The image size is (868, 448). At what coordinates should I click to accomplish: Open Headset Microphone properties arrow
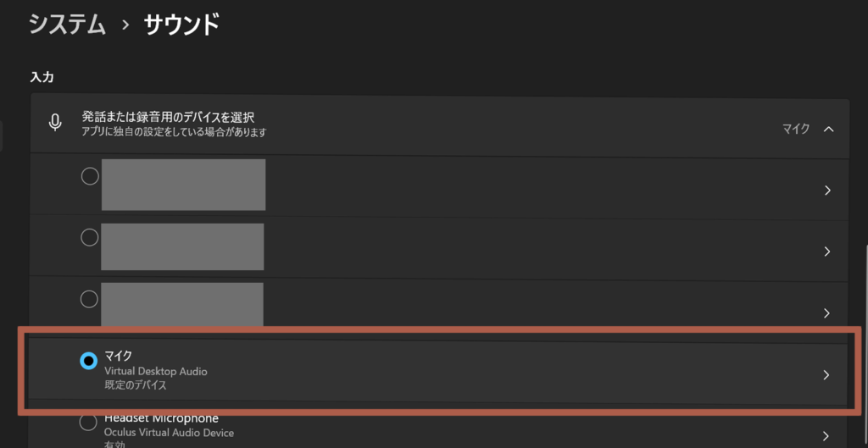[x=827, y=436]
